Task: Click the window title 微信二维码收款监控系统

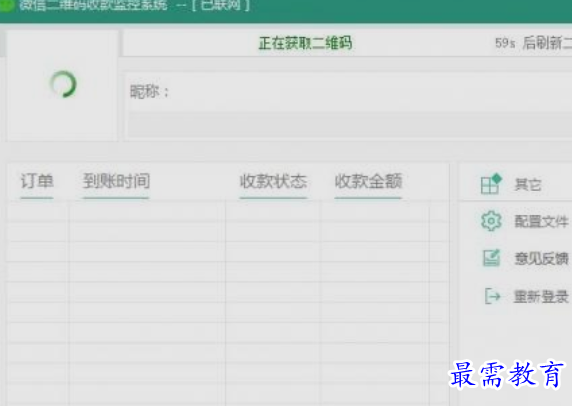Action: tap(93, 5)
